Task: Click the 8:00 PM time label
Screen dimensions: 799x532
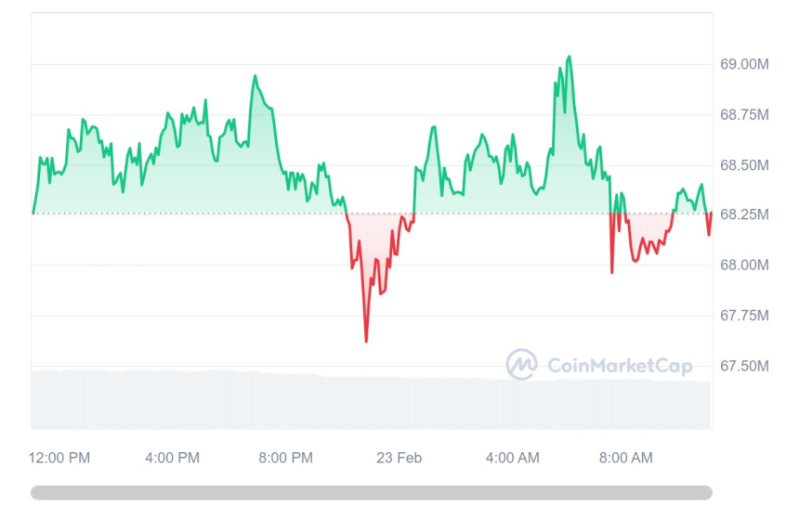Action: pyautogui.click(x=285, y=458)
